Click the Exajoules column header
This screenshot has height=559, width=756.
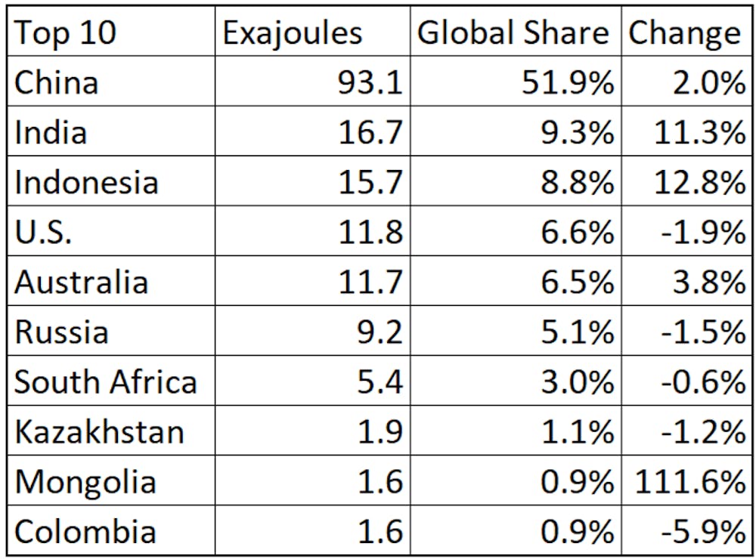click(312, 31)
